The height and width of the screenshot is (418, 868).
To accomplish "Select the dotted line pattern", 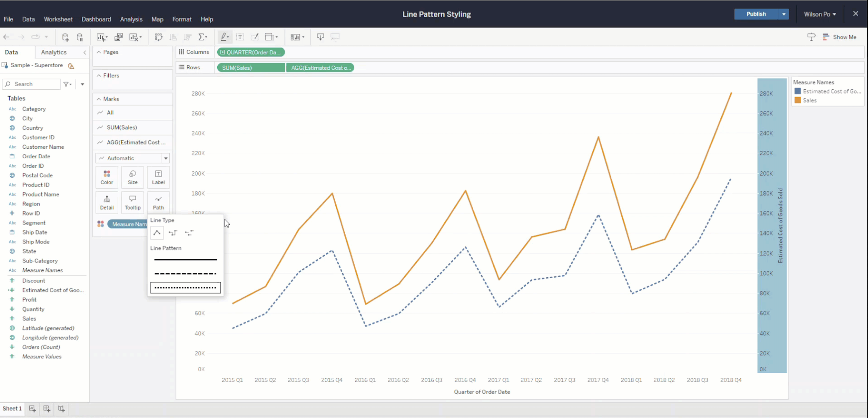I will [x=185, y=287].
